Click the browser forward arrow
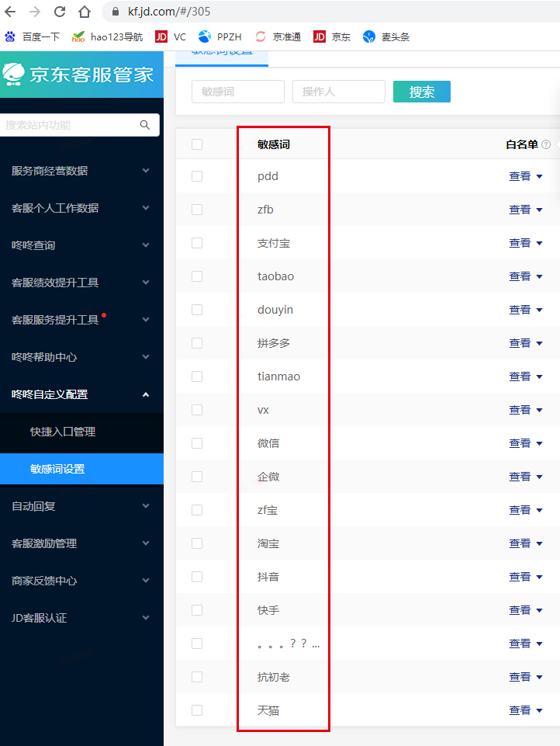 [35, 12]
